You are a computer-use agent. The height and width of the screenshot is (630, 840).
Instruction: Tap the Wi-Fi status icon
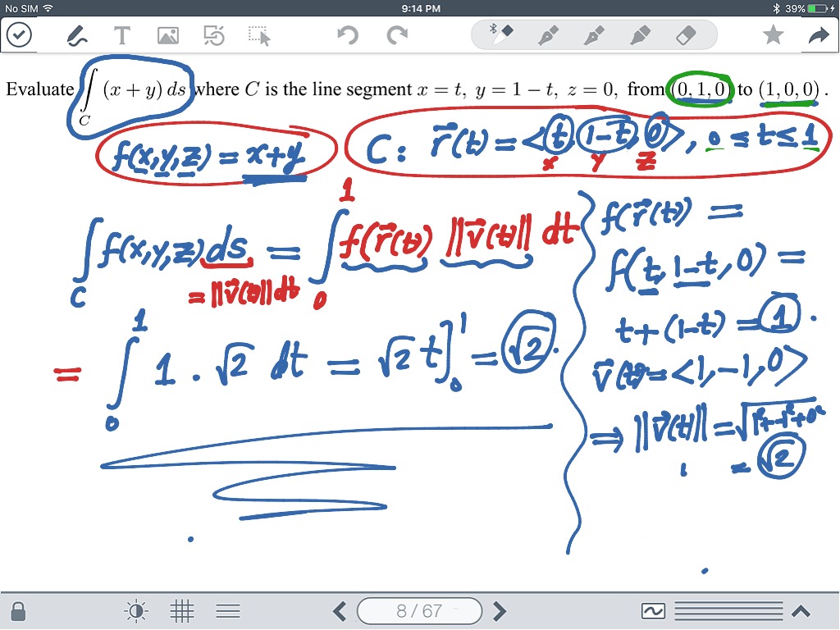[48, 8]
